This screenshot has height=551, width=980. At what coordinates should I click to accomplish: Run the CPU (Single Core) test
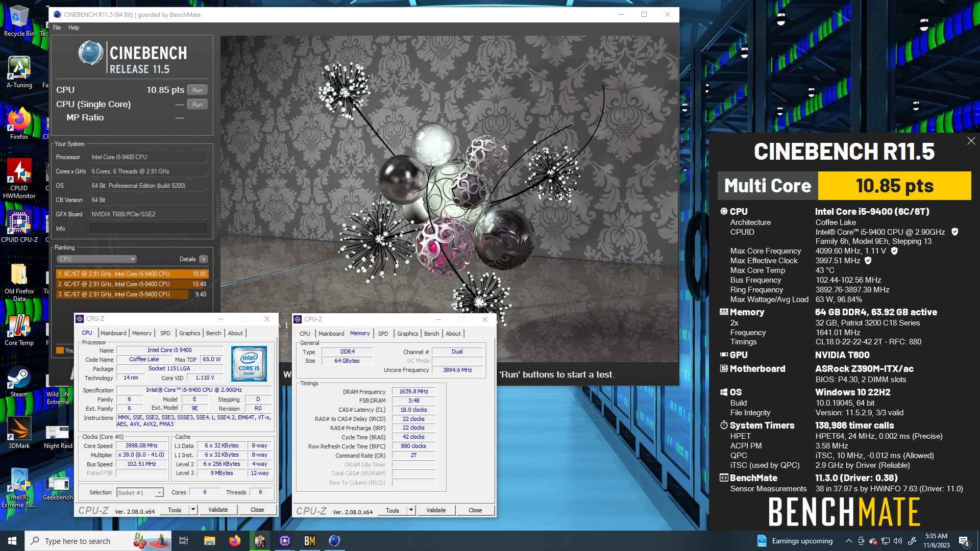tap(198, 105)
